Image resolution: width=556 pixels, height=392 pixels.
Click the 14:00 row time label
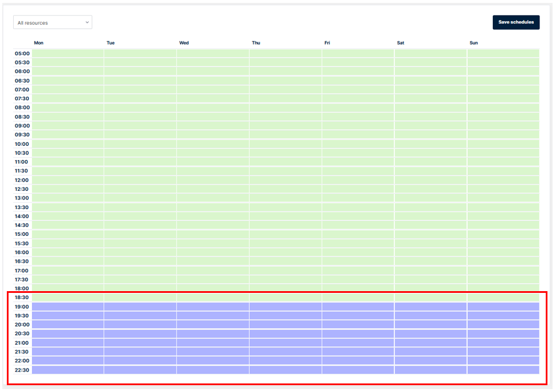point(22,217)
